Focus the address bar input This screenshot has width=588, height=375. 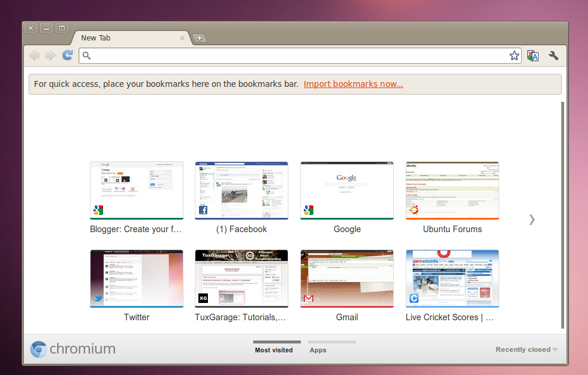[299, 56]
